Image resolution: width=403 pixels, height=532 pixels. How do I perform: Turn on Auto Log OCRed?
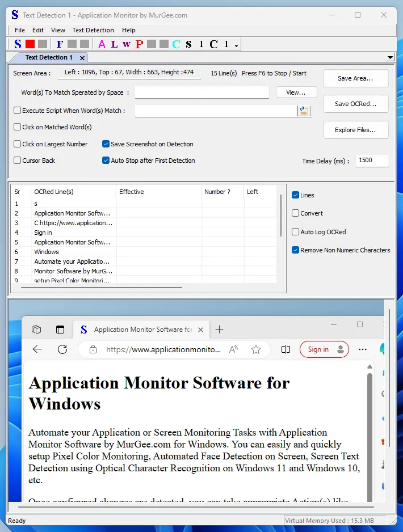point(295,232)
